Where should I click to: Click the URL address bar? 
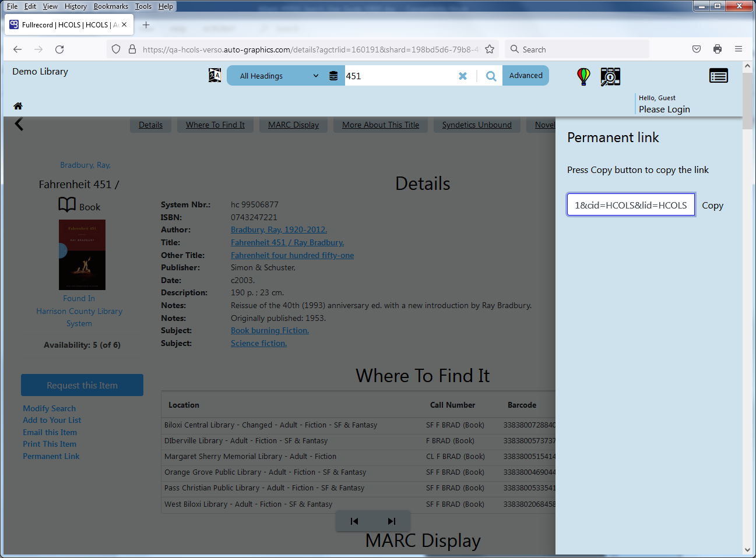pos(309,50)
